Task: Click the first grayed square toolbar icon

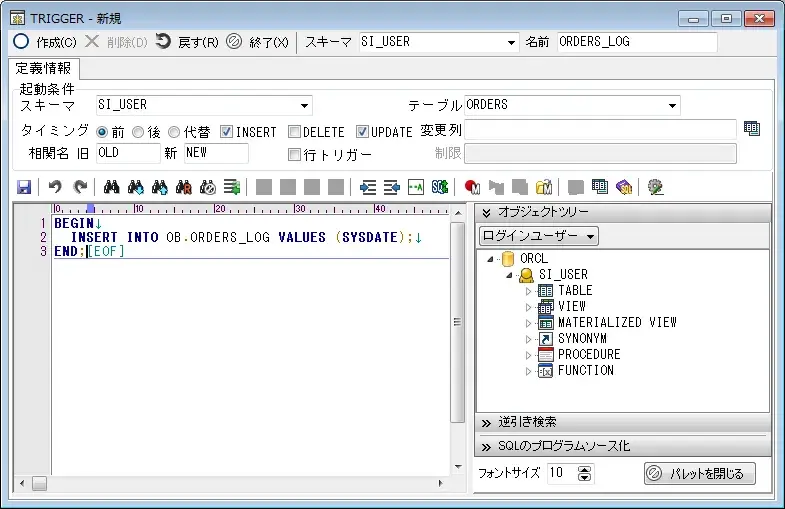Action: pos(264,187)
